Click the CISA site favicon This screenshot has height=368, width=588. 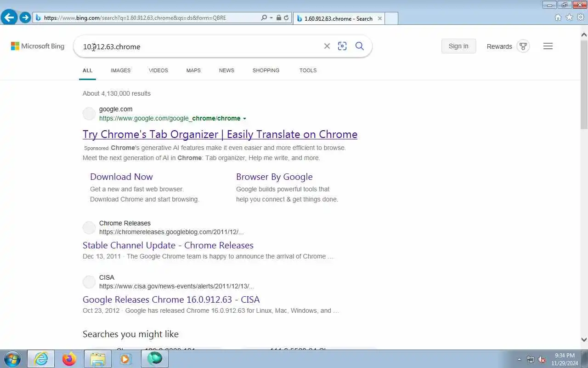(x=89, y=282)
